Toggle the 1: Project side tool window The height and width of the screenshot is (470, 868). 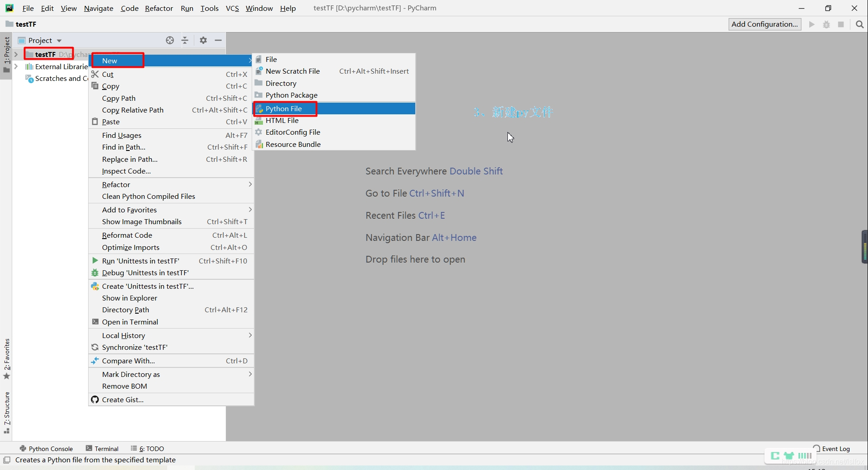6,55
